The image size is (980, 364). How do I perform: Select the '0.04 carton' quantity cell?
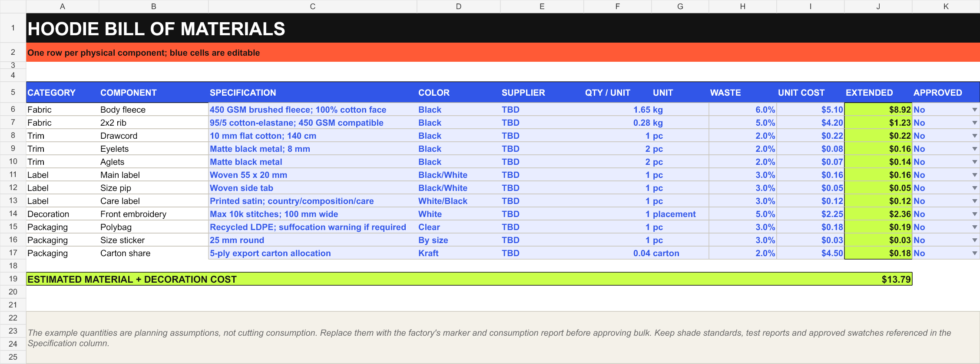tap(618, 253)
